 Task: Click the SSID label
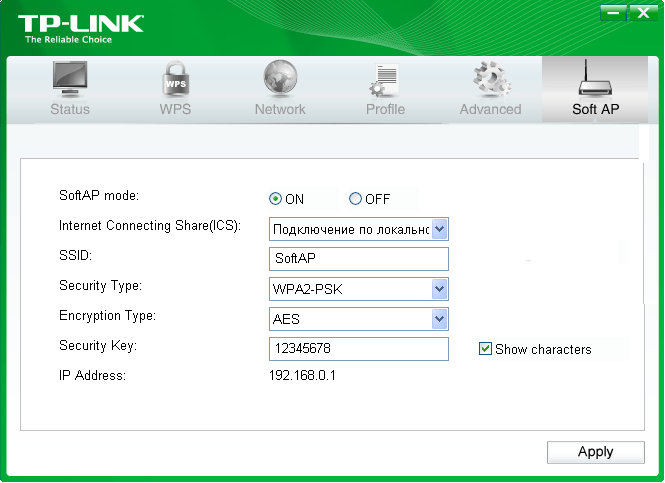(75, 255)
